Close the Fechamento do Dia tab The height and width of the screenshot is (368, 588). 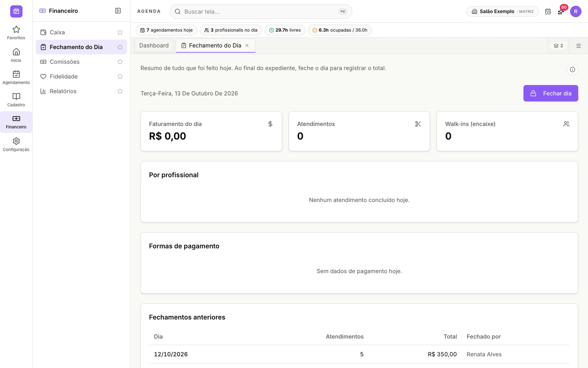click(247, 45)
